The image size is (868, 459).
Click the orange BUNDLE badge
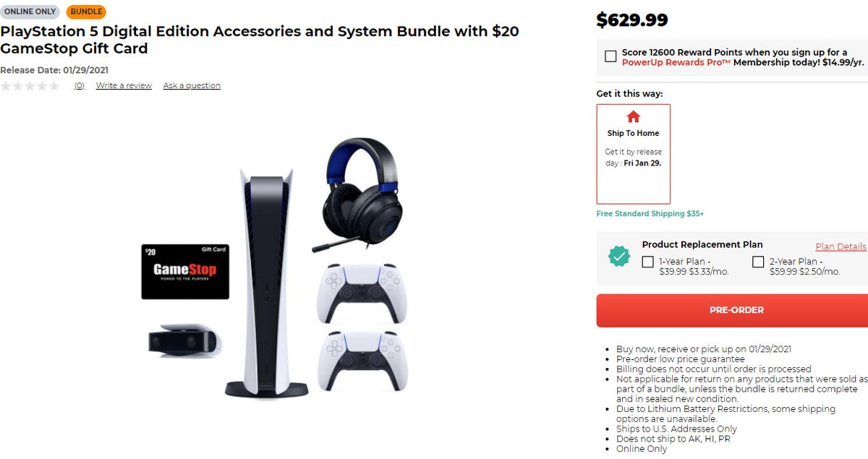(86, 12)
